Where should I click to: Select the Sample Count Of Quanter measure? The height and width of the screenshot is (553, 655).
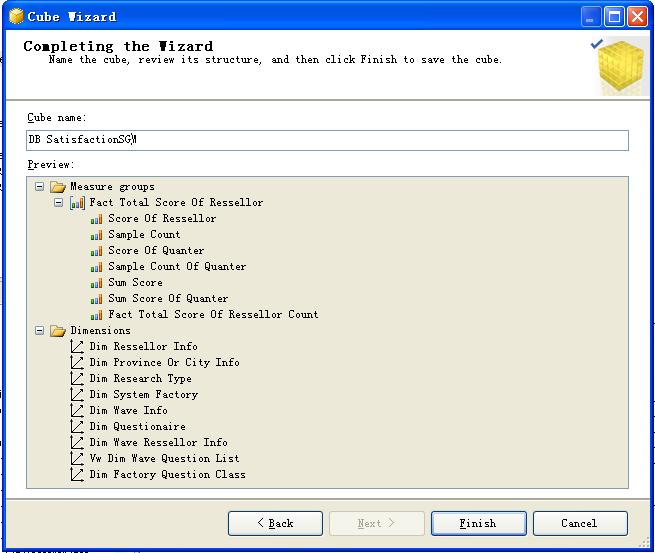click(x=177, y=266)
